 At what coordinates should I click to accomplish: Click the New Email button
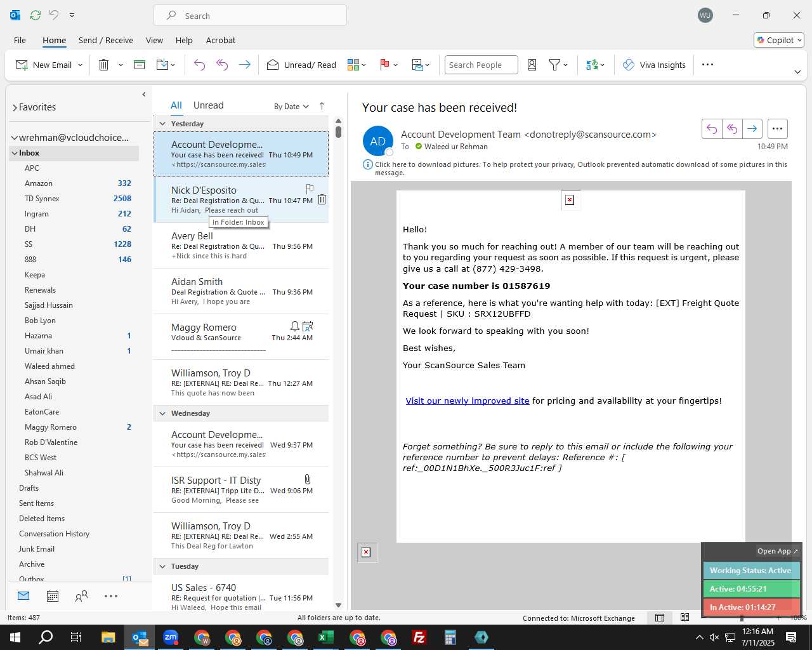pyautogui.click(x=44, y=65)
